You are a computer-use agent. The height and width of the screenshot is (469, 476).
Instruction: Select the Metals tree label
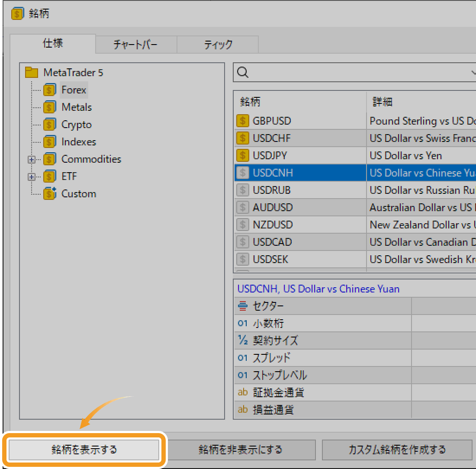tap(77, 107)
